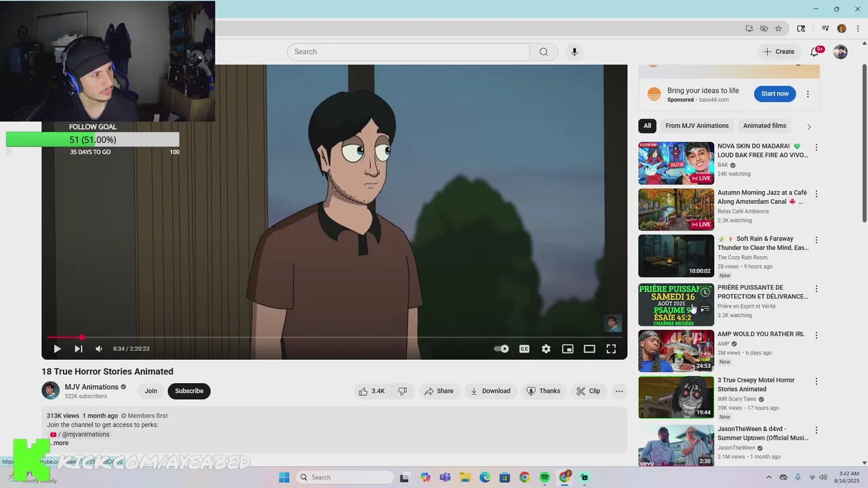
Task: Like the video with thumbs up
Action: coord(372,391)
